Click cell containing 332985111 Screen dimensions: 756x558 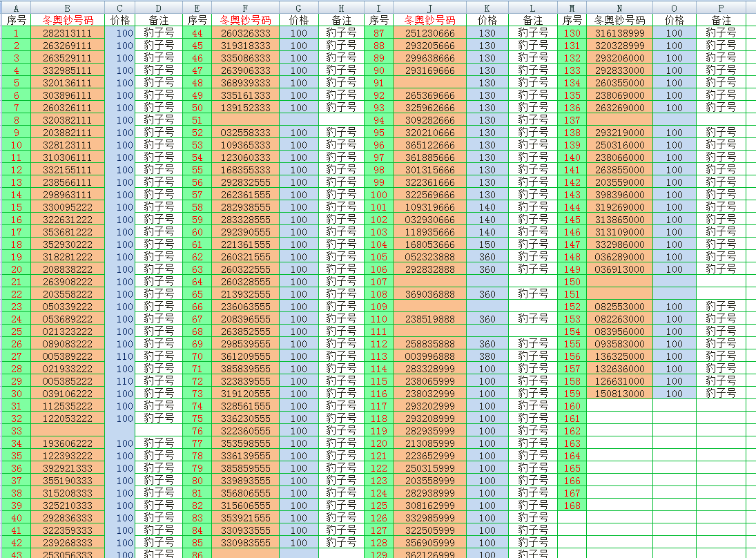pos(68,70)
